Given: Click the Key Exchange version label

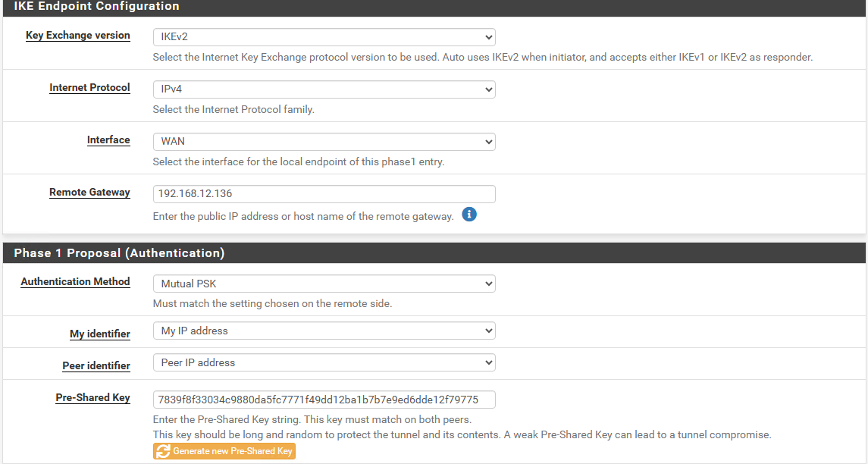Looking at the screenshot, I should (x=78, y=36).
